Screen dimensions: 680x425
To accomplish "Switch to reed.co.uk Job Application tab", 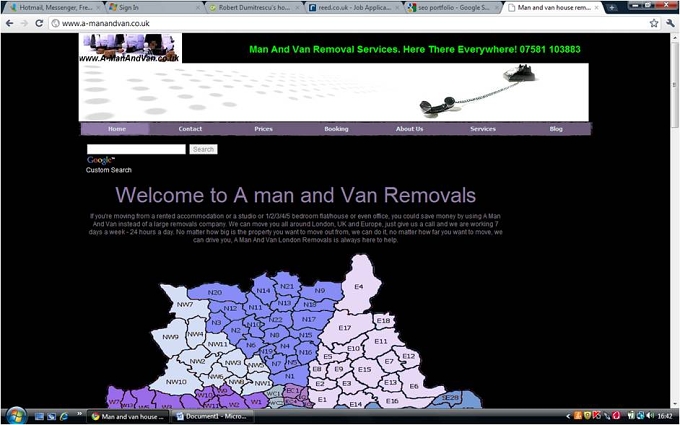I will coord(353,8).
